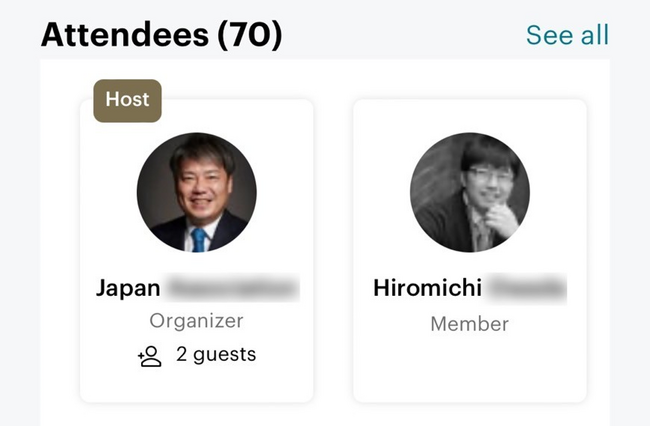Click the gray gap between attendee cards
Viewport: 650px width, 426px height.
(x=333, y=250)
